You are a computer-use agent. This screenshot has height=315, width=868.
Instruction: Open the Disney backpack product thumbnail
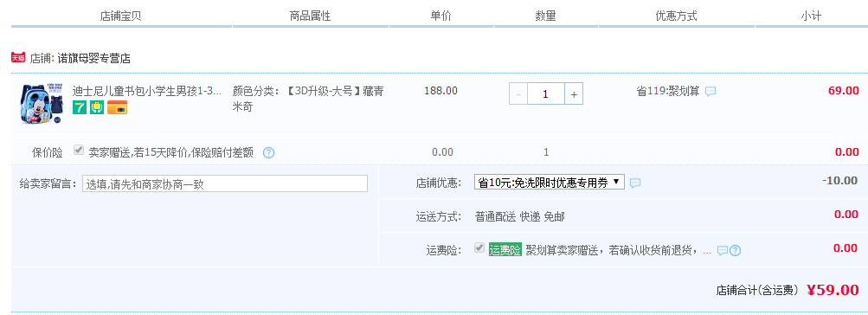[42, 105]
